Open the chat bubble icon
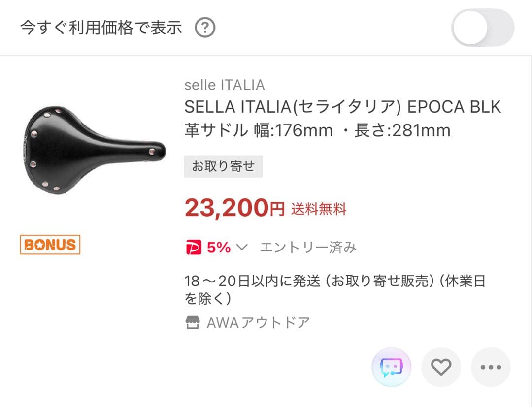 tap(391, 367)
